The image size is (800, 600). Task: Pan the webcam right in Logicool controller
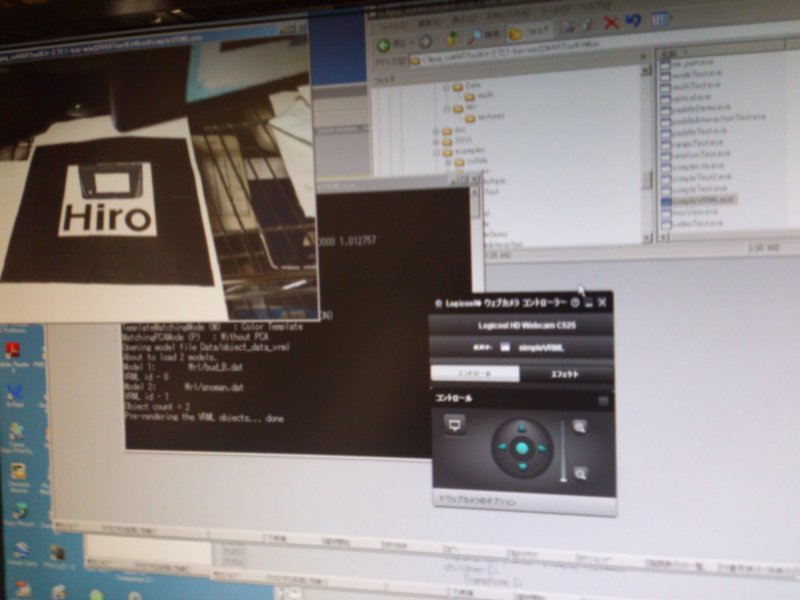click(x=541, y=448)
